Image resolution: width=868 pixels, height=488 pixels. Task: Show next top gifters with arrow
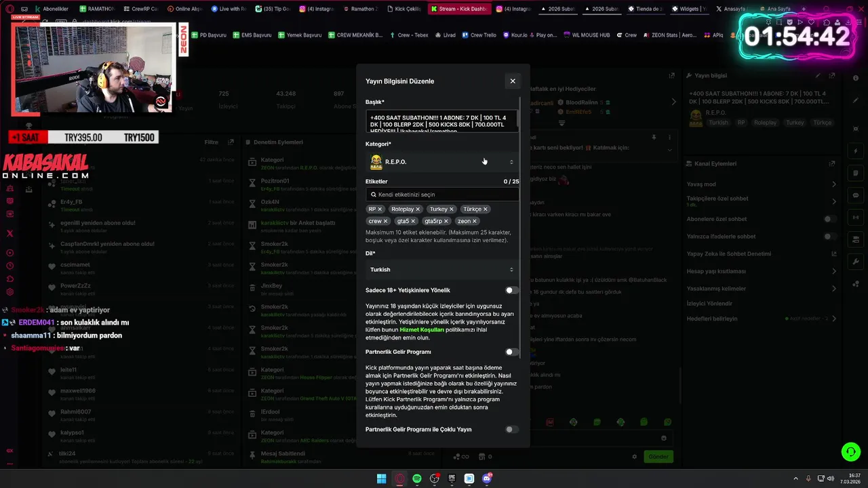(x=673, y=102)
